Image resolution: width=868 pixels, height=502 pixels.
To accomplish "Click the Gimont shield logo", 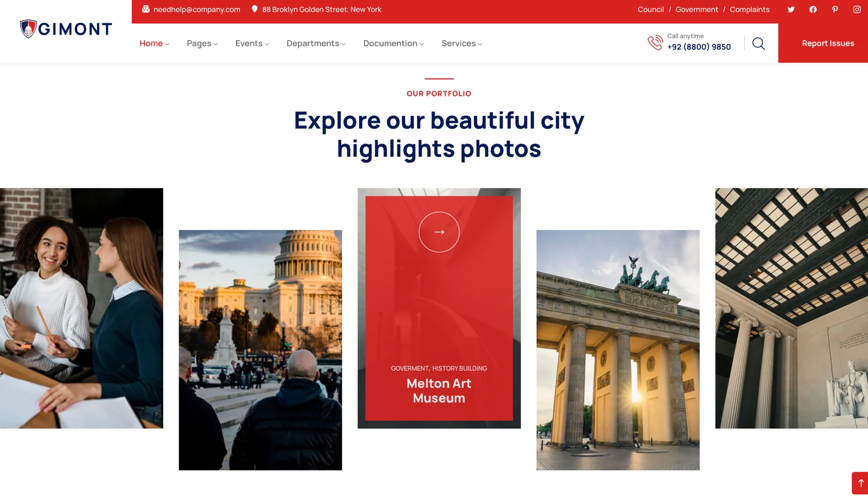I will coord(28,29).
